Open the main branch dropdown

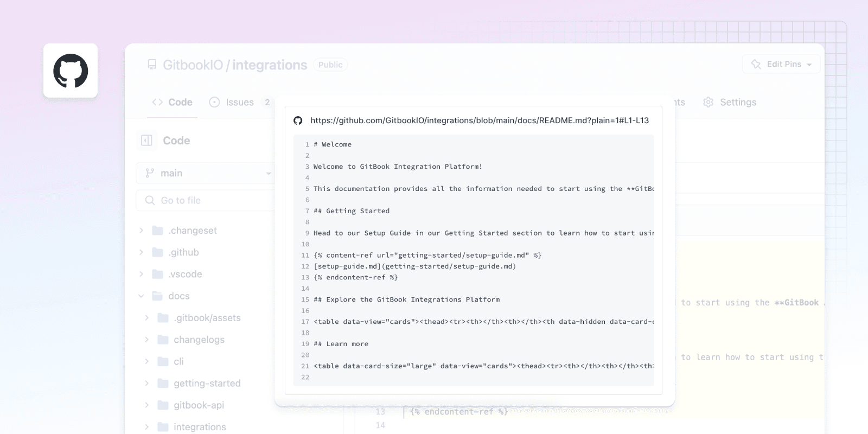click(x=205, y=173)
